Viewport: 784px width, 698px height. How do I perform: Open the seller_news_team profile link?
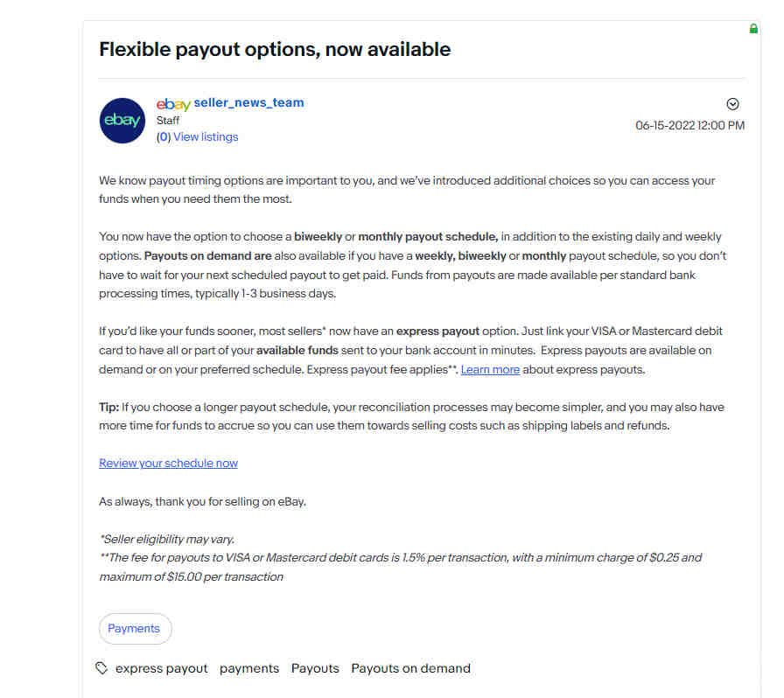248,102
